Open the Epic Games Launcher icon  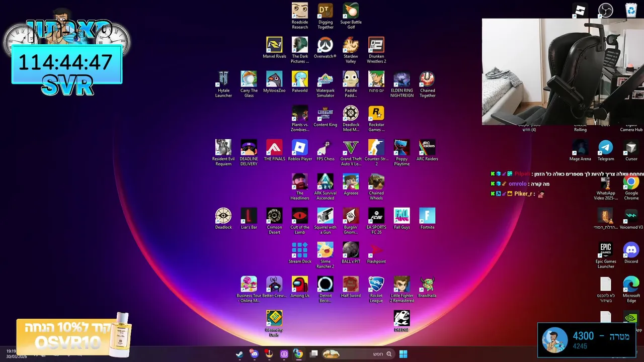coord(606,250)
